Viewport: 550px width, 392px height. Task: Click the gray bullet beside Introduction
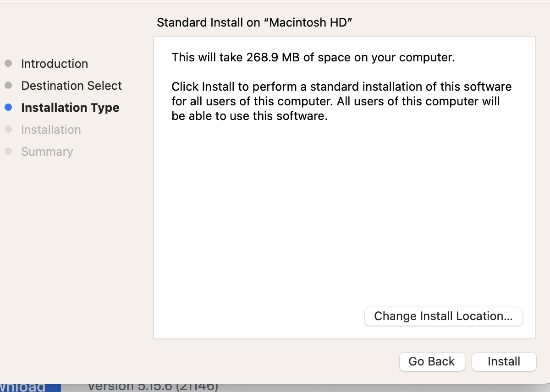click(8, 64)
